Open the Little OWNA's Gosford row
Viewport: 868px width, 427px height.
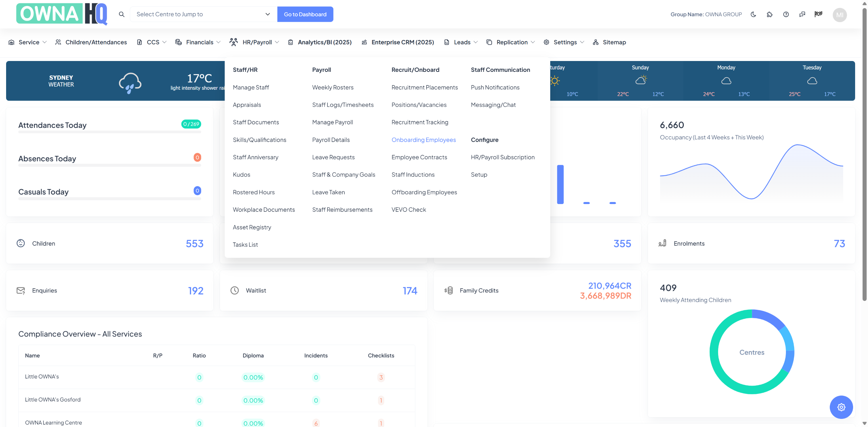[217, 400]
